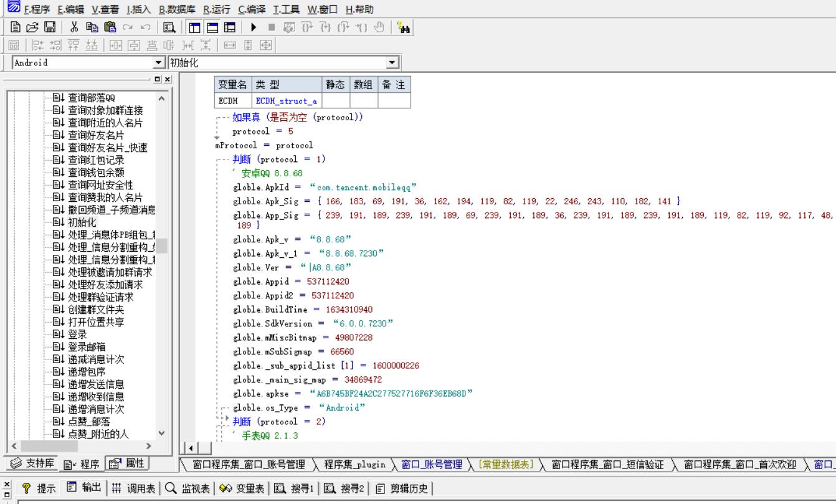This screenshot has height=504, width=836.
Task: Click the align top layout icon
Action: (x=74, y=45)
